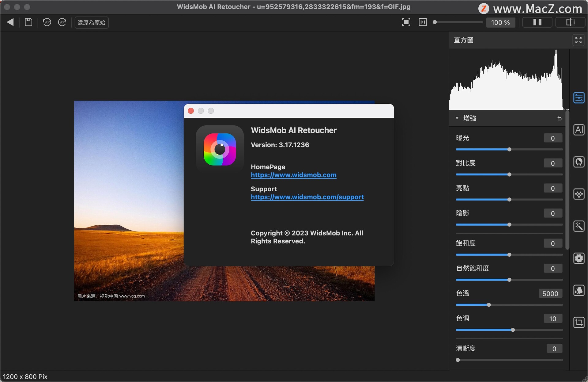This screenshot has width=588, height=382.
Task: Rotate image 90° clockwise
Action: tap(62, 22)
